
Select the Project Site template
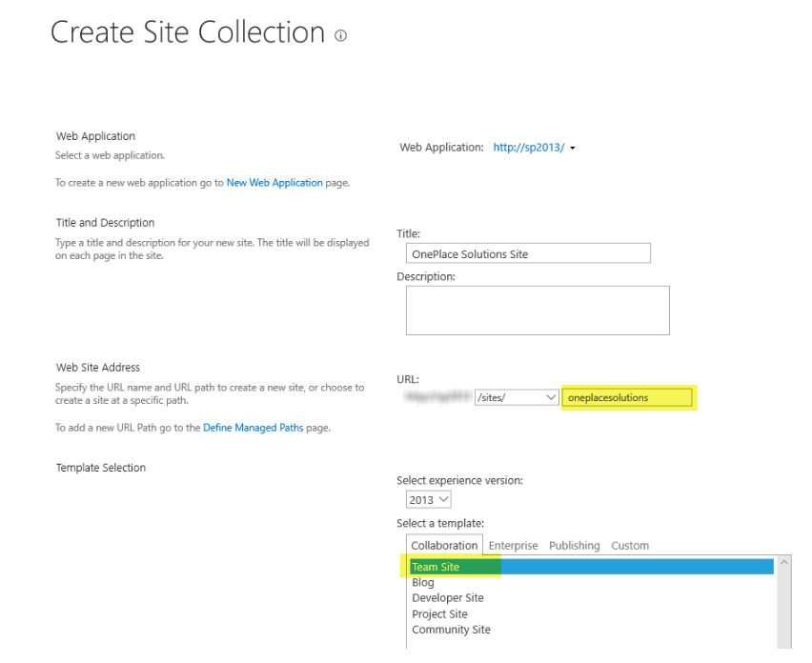point(439,614)
